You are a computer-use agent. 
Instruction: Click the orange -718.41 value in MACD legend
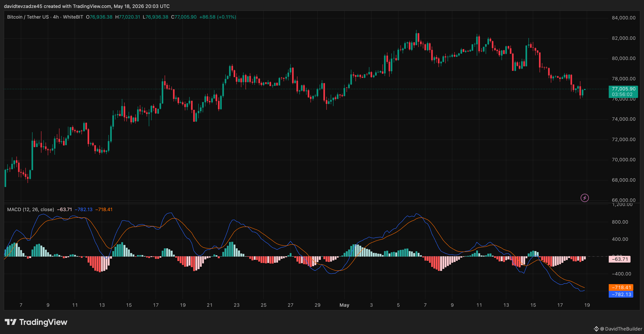point(104,209)
